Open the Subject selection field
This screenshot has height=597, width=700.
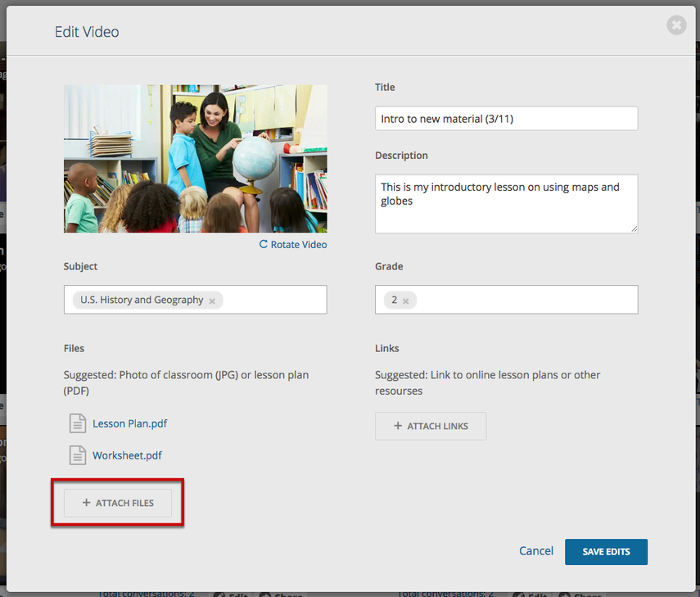pos(195,300)
